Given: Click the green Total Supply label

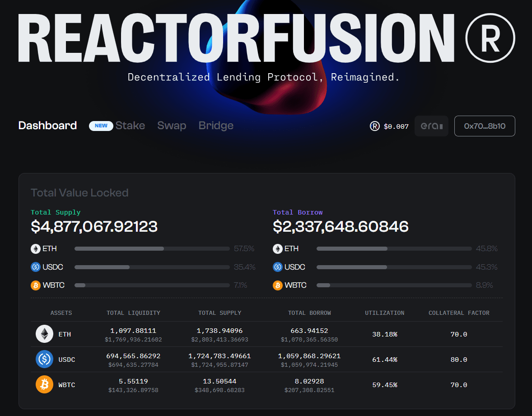Looking at the screenshot, I should pyautogui.click(x=56, y=212).
